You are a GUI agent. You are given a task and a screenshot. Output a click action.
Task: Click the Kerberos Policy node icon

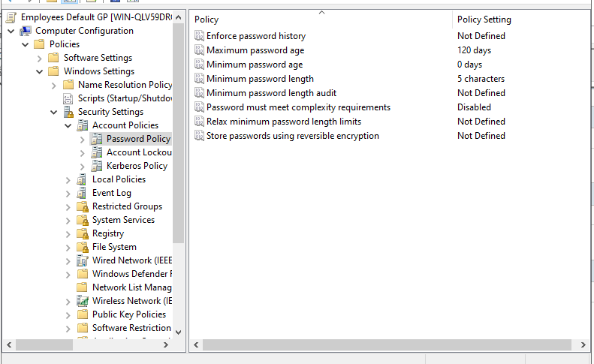(x=97, y=166)
